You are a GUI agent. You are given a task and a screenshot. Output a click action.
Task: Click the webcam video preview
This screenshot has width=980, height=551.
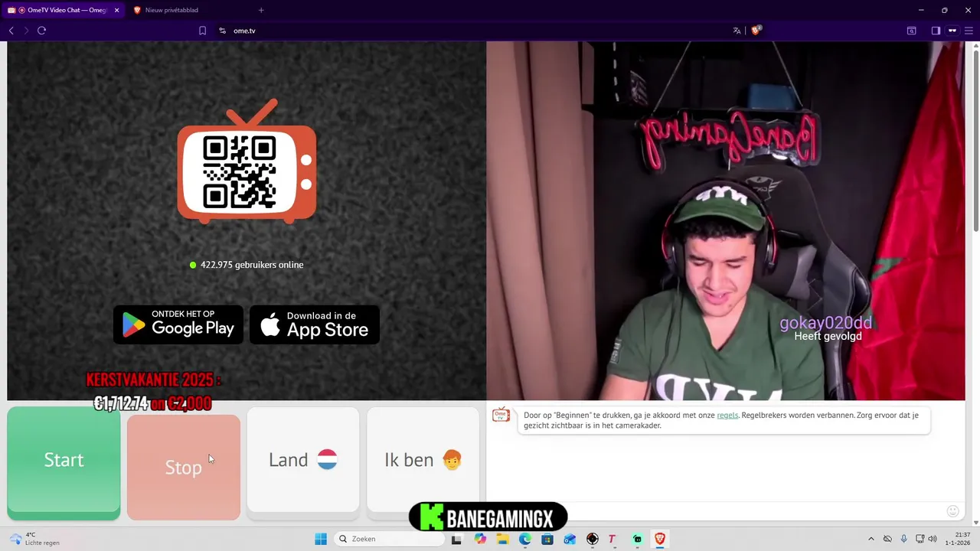726,220
